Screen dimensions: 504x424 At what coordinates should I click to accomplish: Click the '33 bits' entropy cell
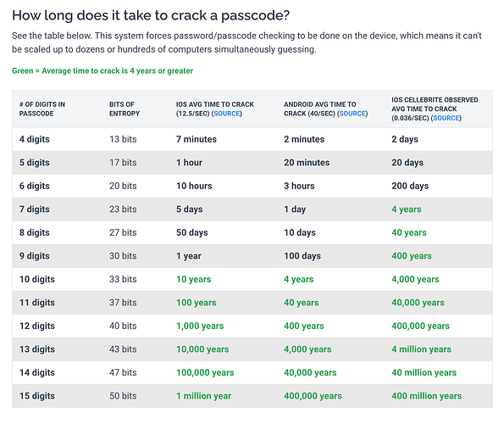click(123, 279)
